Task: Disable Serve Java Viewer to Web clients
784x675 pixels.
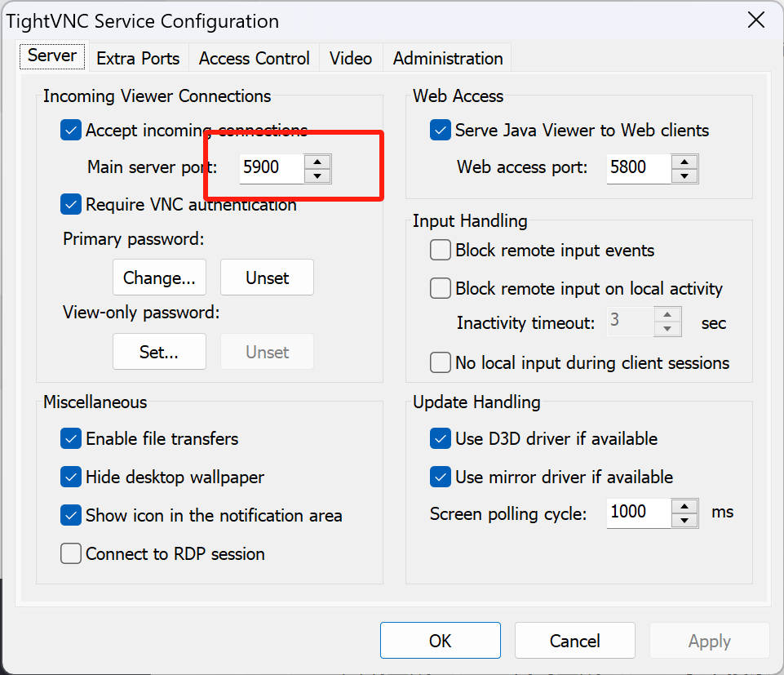Action: point(440,130)
